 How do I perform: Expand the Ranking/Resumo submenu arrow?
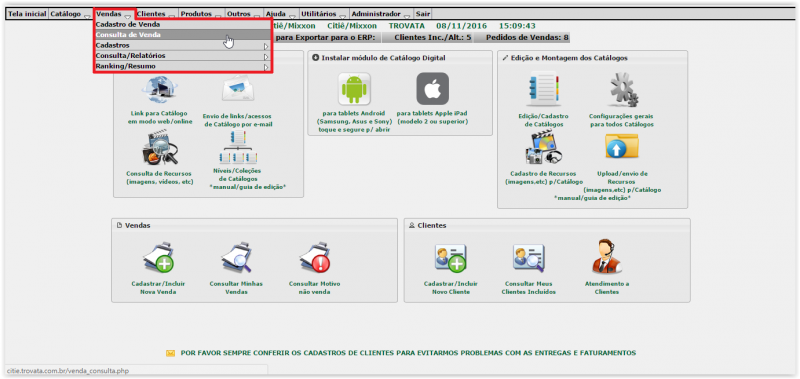coord(266,67)
